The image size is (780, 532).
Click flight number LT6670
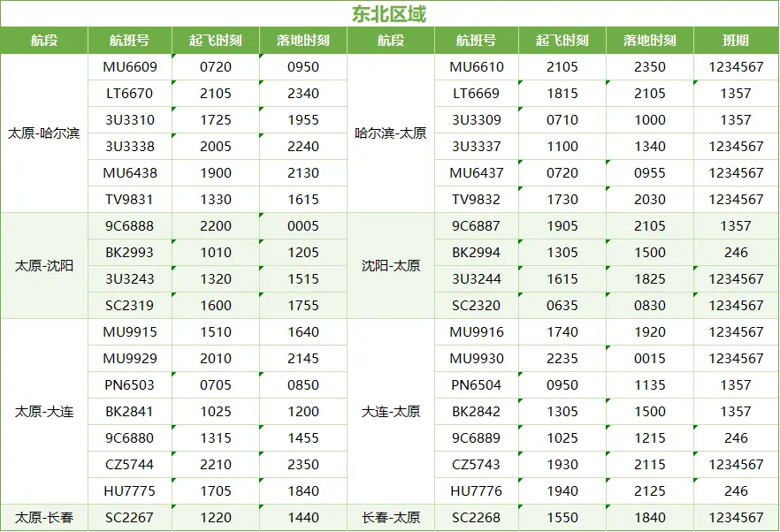(x=130, y=94)
